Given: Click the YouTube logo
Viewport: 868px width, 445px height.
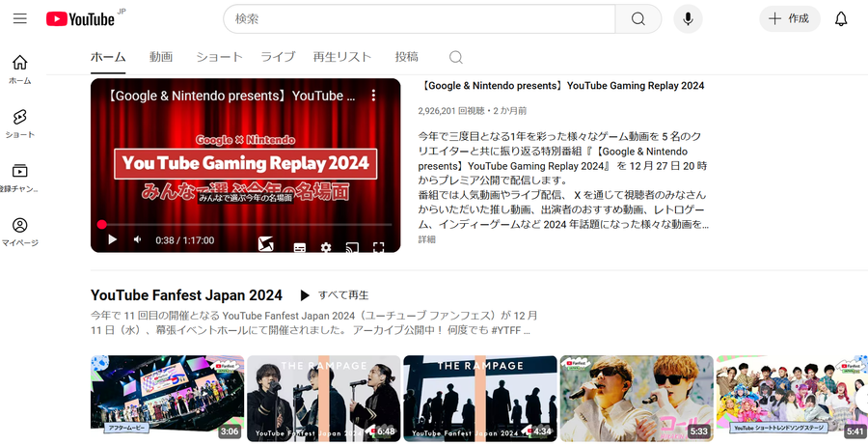Looking at the screenshot, I should point(81,19).
